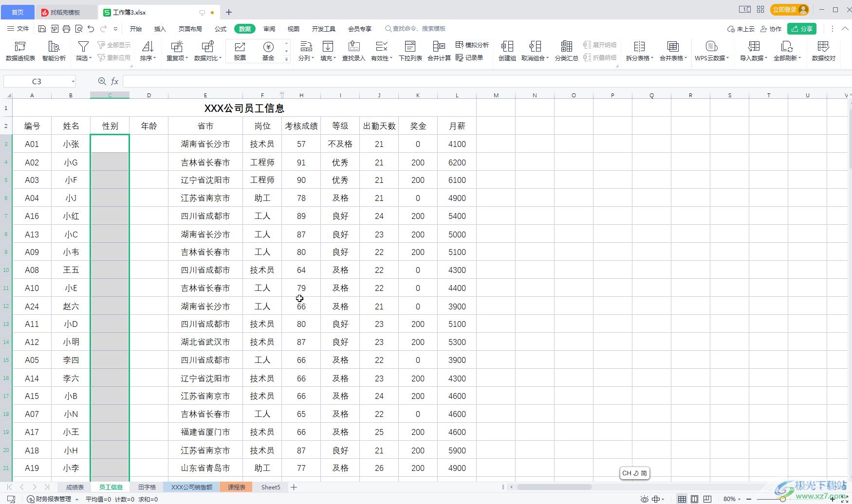Click the Sort (排序) icon

[x=148, y=47]
